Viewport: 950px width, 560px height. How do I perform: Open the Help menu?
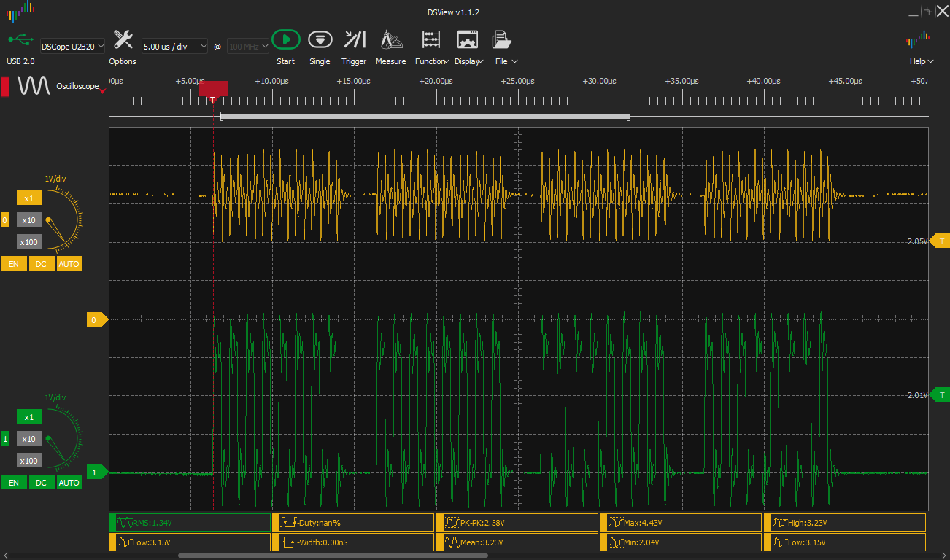(x=921, y=61)
